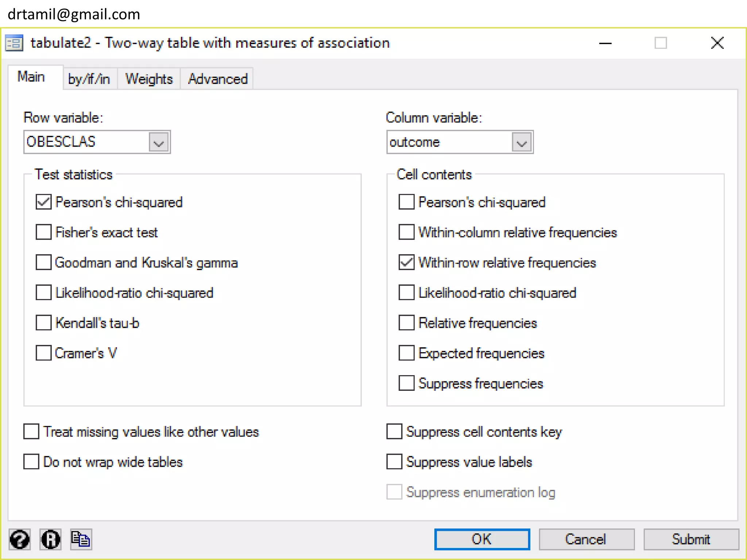Toggle Within-row relative frequencies checkbox
The image size is (747, 560).
406,262
